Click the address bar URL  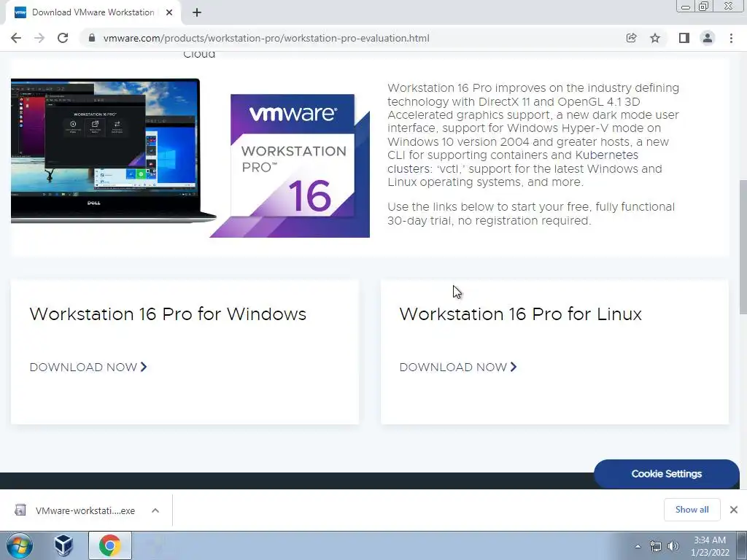(x=266, y=38)
